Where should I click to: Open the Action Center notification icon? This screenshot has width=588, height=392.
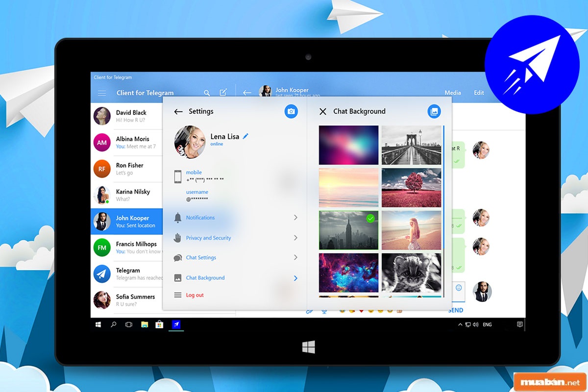pyautogui.click(x=520, y=324)
